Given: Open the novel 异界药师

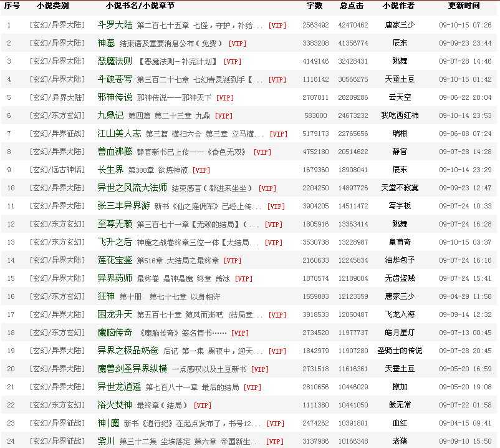Looking at the screenshot, I should pos(115,278).
